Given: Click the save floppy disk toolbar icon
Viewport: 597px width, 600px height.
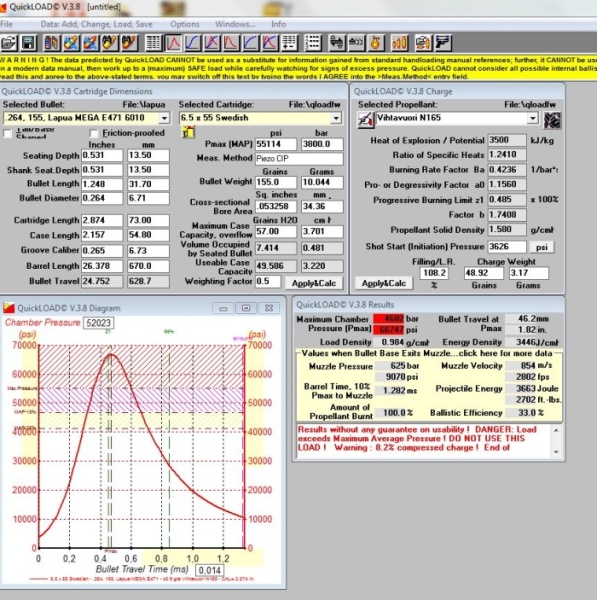Looking at the screenshot, I should coord(28,42).
